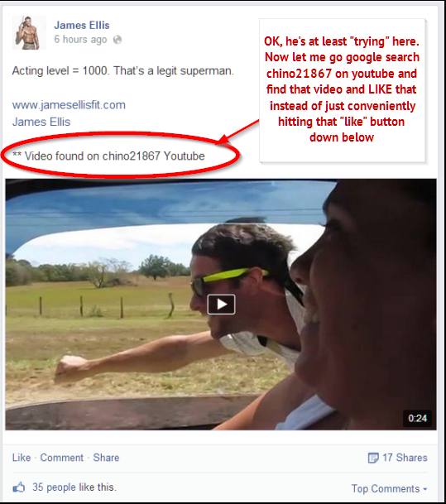Click the shares note icon
This screenshot has width=446, height=504.
(x=373, y=458)
